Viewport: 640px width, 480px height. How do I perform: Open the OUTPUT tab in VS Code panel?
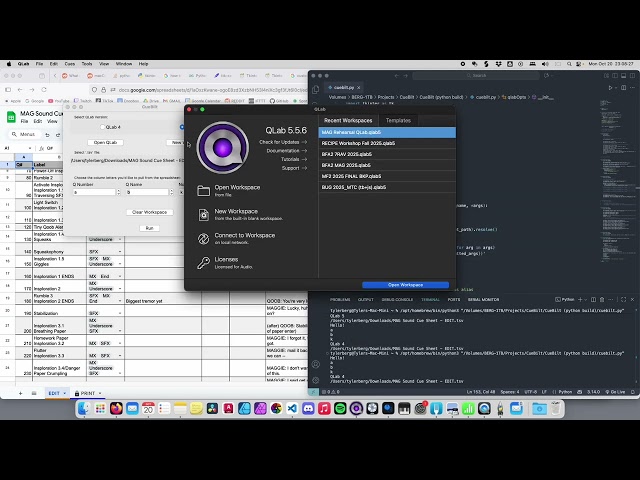click(x=365, y=300)
